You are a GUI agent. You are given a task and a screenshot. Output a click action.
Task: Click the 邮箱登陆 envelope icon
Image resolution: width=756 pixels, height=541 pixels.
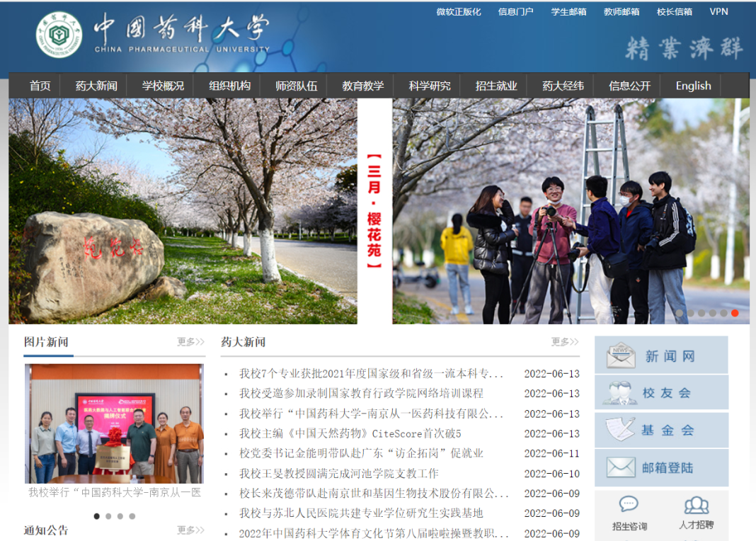621,467
